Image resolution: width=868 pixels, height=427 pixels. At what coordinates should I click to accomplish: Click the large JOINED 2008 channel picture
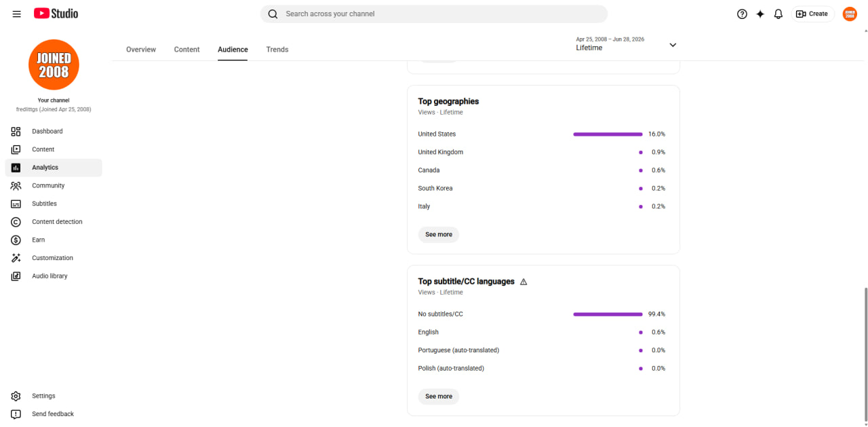click(54, 64)
